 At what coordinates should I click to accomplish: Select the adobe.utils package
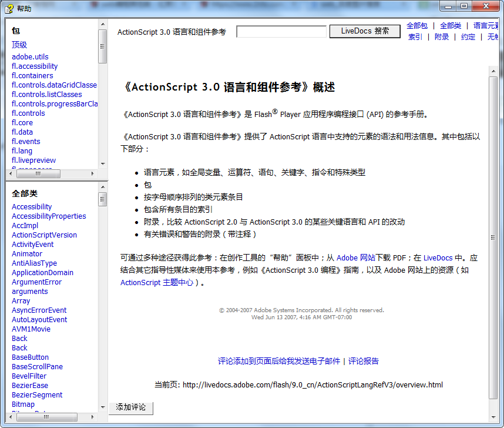(29, 56)
